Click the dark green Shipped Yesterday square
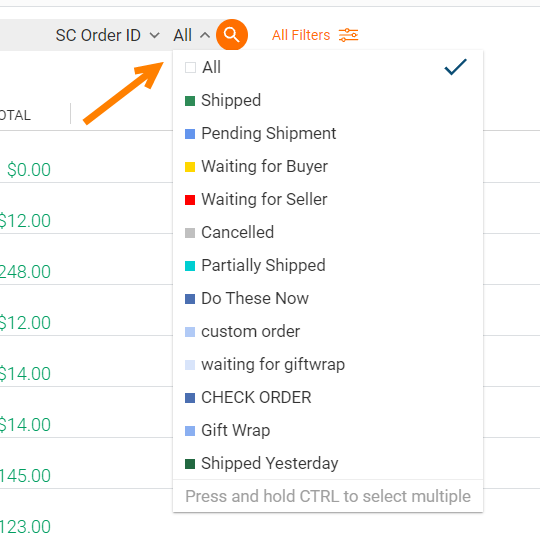The height and width of the screenshot is (539, 540). click(x=190, y=464)
